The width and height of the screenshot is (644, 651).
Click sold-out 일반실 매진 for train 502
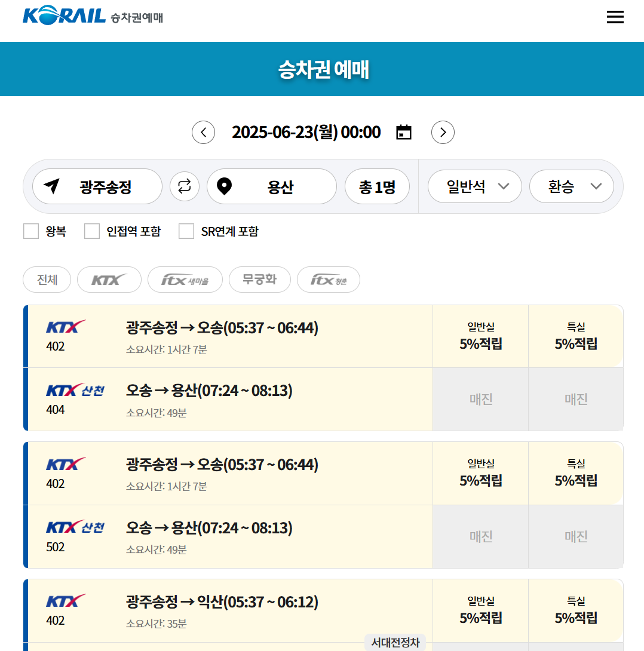[480, 537]
